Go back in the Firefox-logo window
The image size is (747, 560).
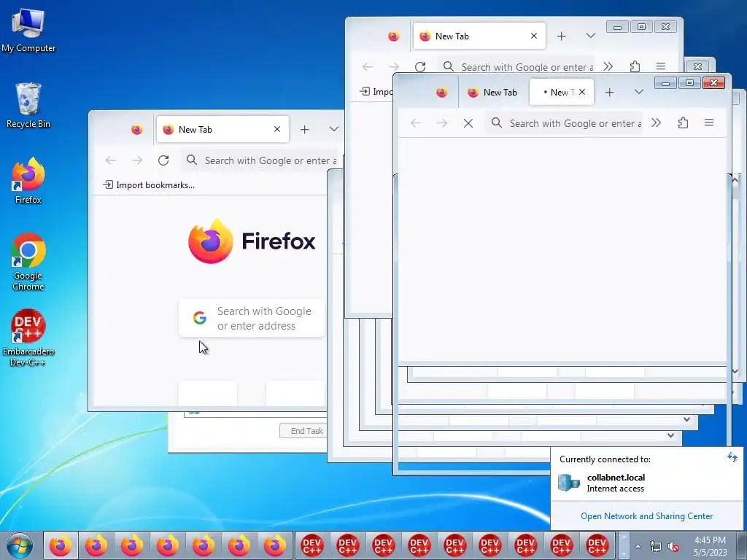(111, 160)
